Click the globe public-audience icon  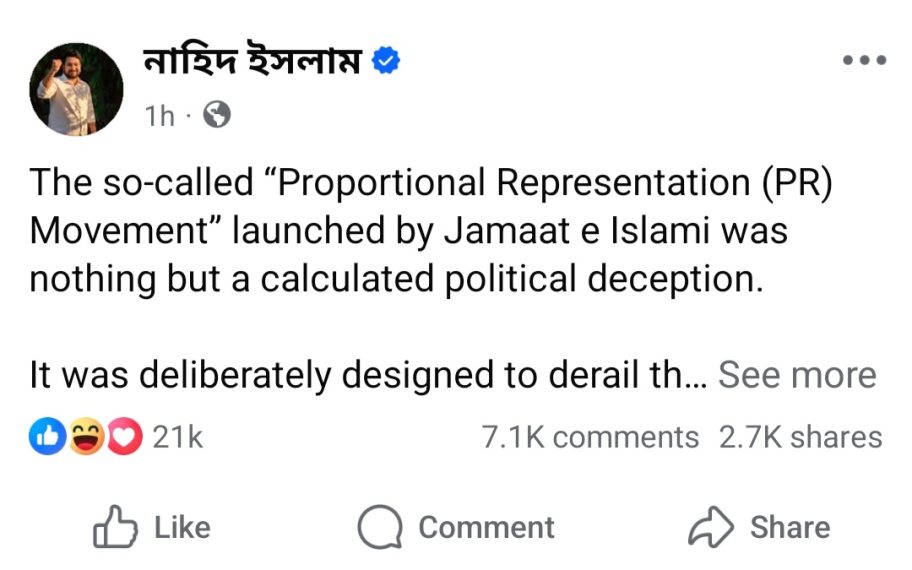coord(217,117)
